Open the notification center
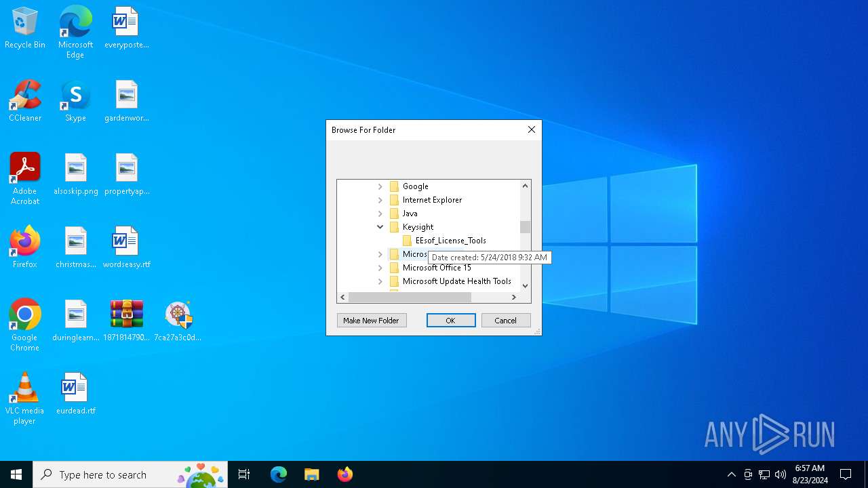868x488 pixels. (x=846, y=474)
